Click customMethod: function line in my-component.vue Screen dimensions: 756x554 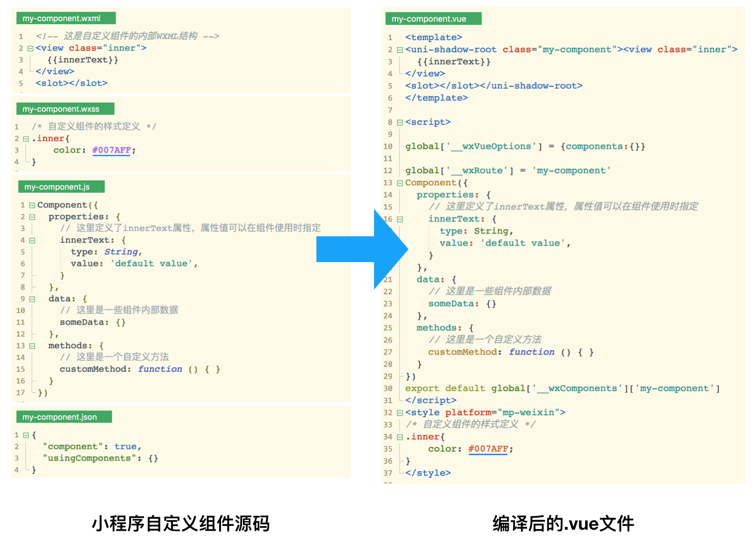click(511, 352)
